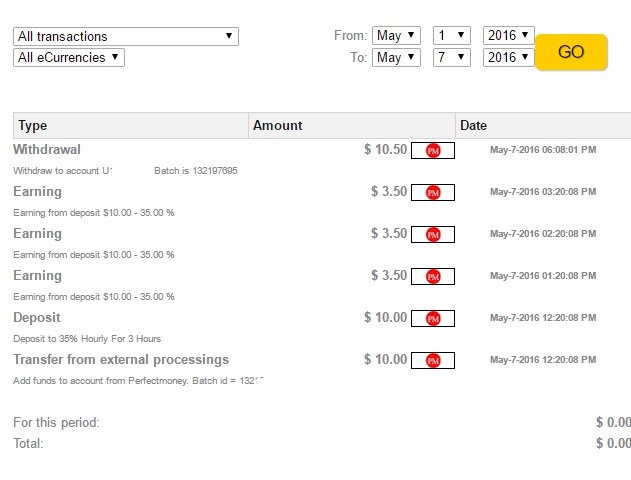This screenshot has height=480, width=631.
Task: Click the Perfect Money icon on Withdrawal row
Action: tap(433, 150)
